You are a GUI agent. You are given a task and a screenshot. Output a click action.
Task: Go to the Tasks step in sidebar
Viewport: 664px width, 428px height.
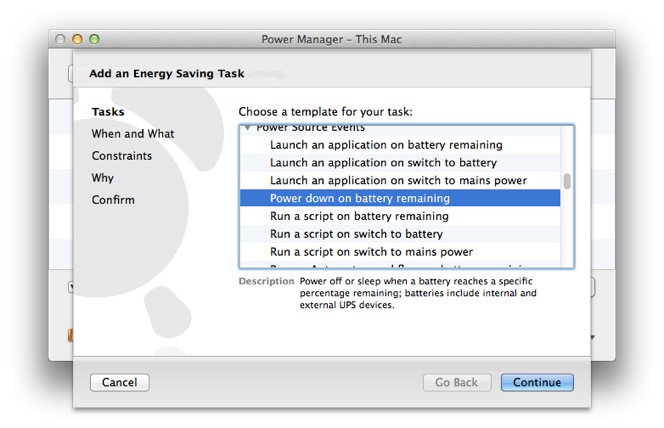(x=108, y=112)
